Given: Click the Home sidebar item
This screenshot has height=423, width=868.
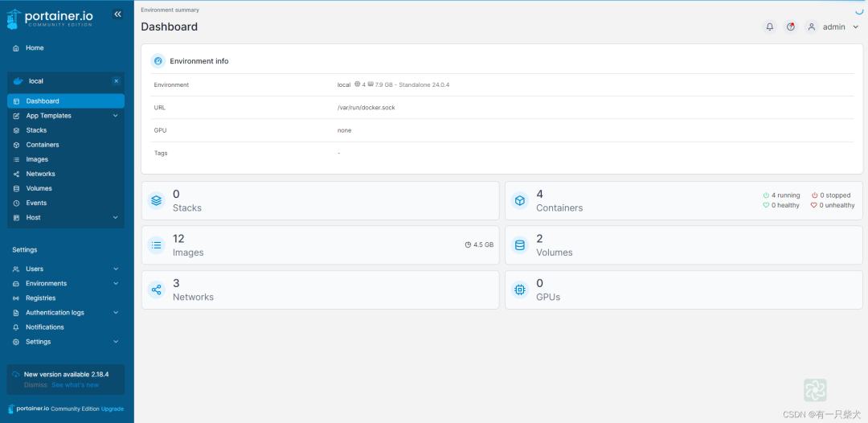Looking at the screenshot, I should [35, 48].
